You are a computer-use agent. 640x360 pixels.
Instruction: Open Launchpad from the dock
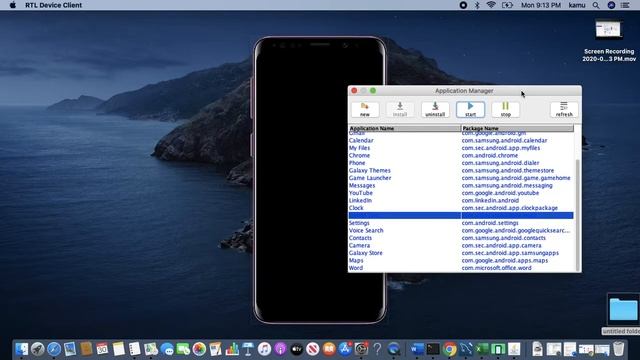38,349
